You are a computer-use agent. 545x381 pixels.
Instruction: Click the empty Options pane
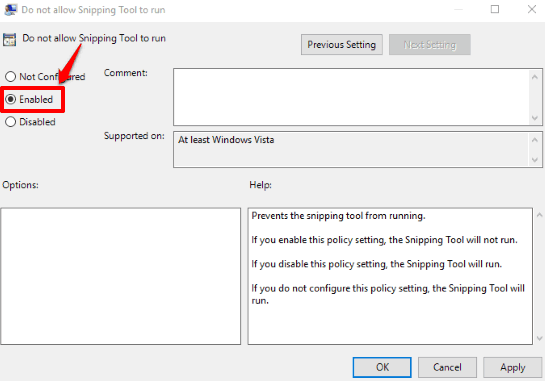(x=121, y=276)
